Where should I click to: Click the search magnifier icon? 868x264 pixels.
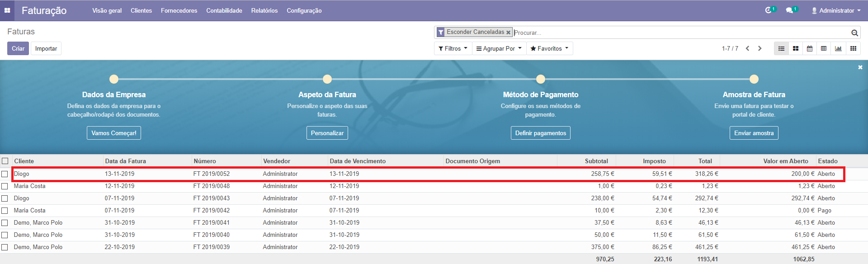[x=854, y=33]
